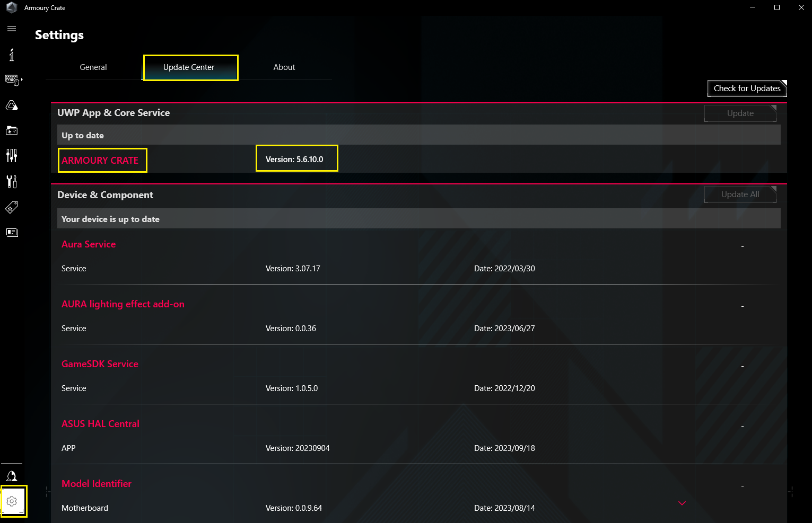Click 'Version: 0.0.36' text

[x=291, y=329]
